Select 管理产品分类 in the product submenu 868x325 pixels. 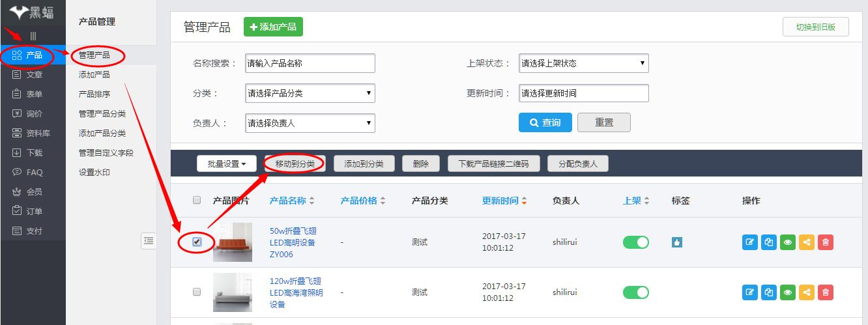(102, 114)
